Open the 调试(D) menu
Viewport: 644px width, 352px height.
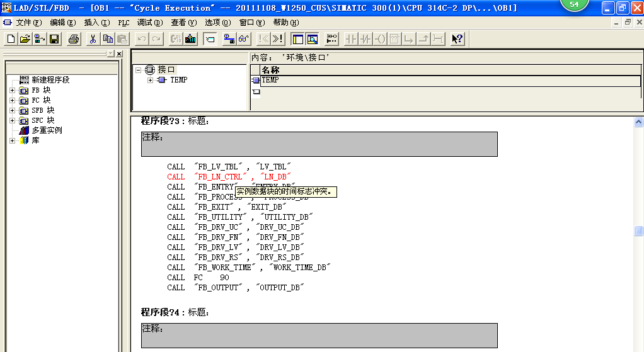tap(150, 23)
